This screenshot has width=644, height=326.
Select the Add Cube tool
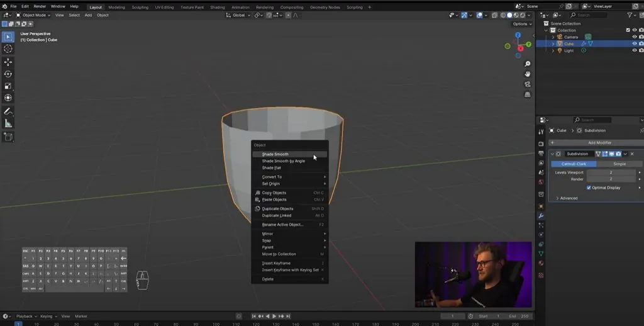8,137
